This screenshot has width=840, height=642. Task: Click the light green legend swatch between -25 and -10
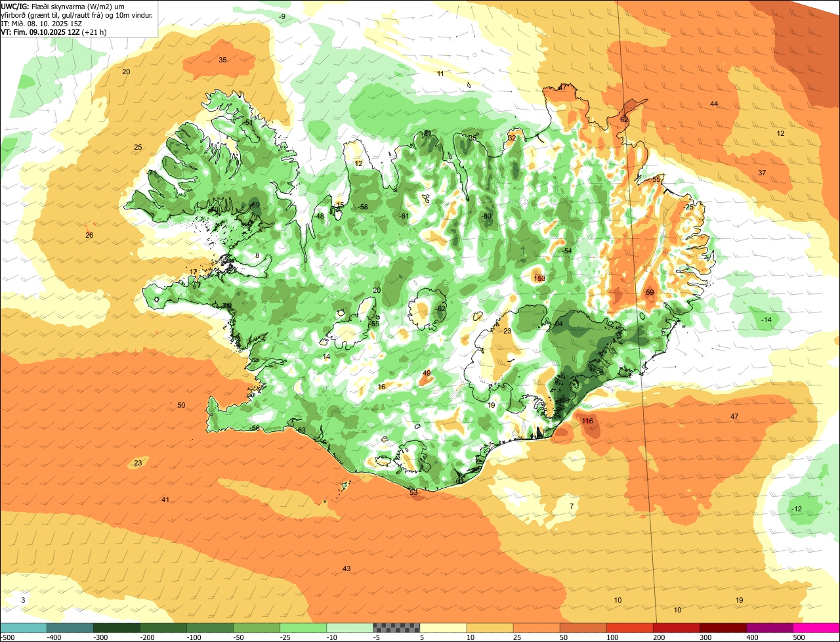303,628
